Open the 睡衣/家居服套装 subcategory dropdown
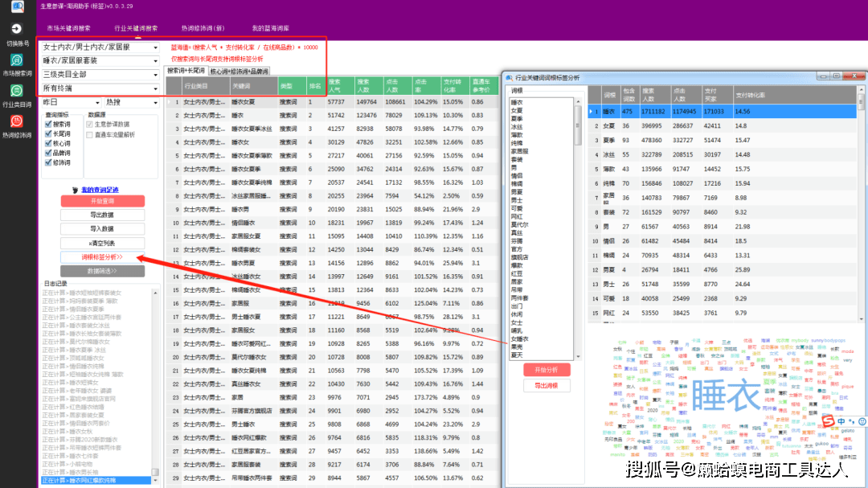The width and height of the screenshot is (868, 488). tap(100, 61)
